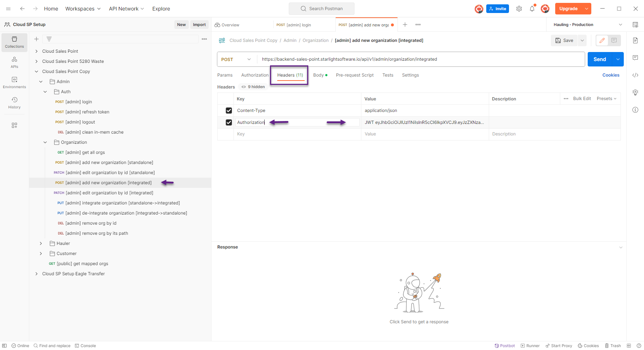Create new collection with plus icon
Viewport: 644px width, 350px height.
(x=36, y=39)
